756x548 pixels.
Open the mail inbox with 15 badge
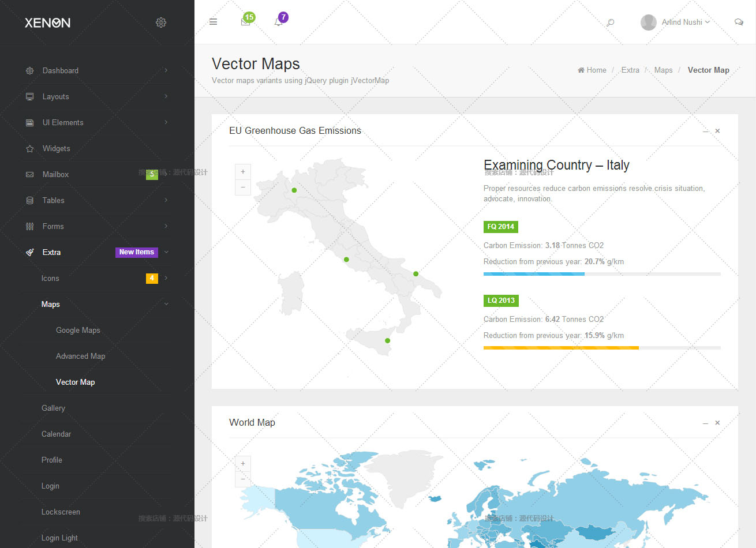pos(246,22)
